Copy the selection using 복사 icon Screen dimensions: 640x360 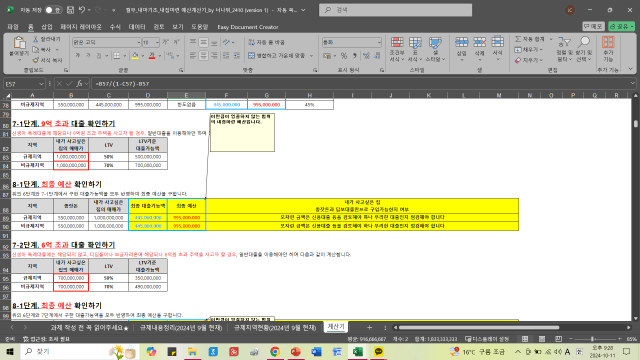point(36,50)
